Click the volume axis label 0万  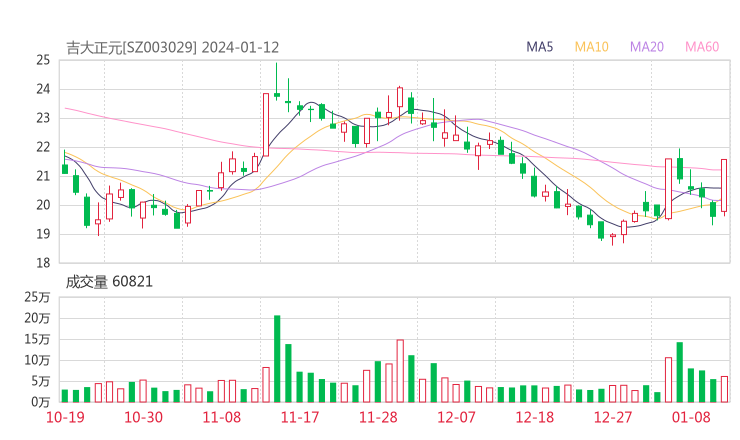point(41,402)
